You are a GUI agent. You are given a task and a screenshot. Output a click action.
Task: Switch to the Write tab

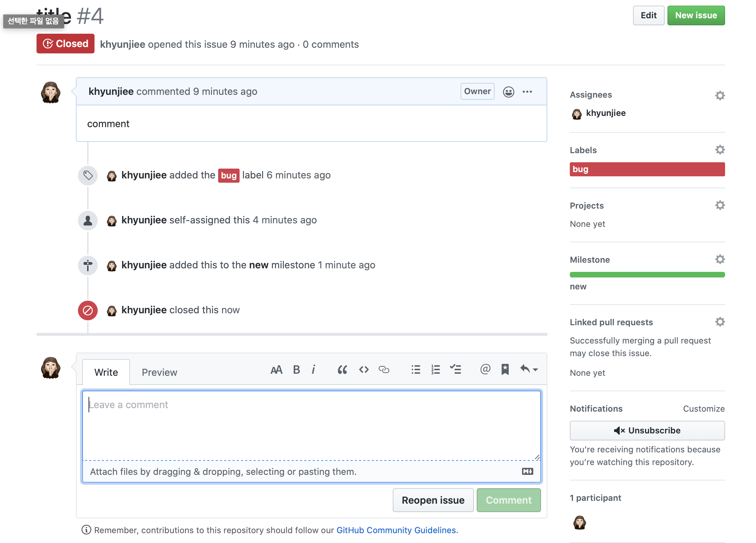point(106,372)
